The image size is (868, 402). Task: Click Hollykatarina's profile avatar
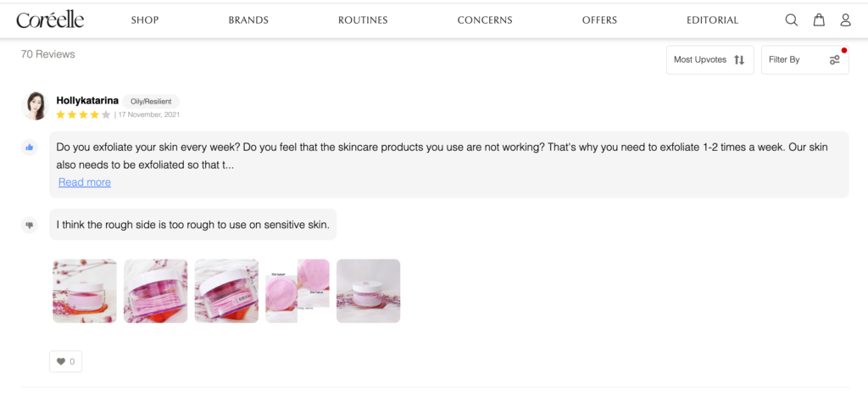pyautogui.click(x=36, y=106)
